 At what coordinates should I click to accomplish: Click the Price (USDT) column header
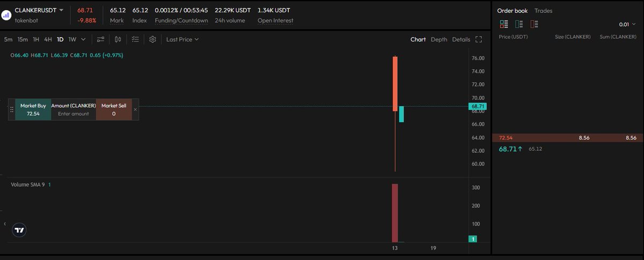tap(513, 36)
